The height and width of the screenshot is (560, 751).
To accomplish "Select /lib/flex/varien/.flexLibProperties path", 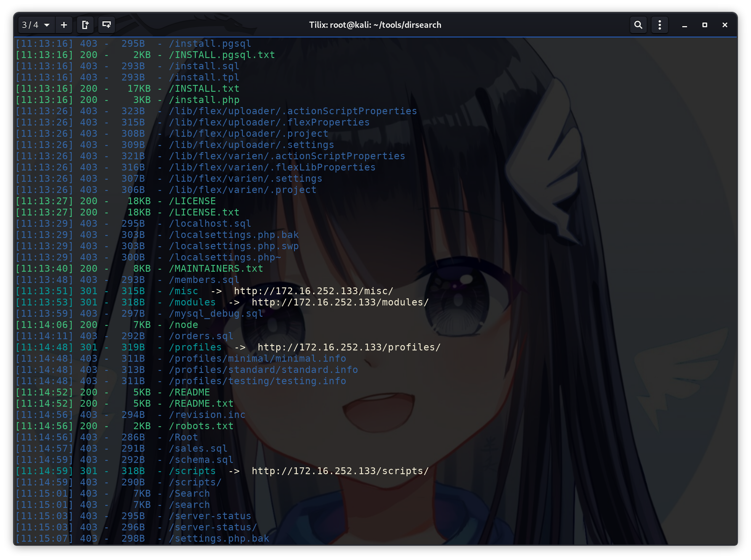I will (x=272, y=167).
